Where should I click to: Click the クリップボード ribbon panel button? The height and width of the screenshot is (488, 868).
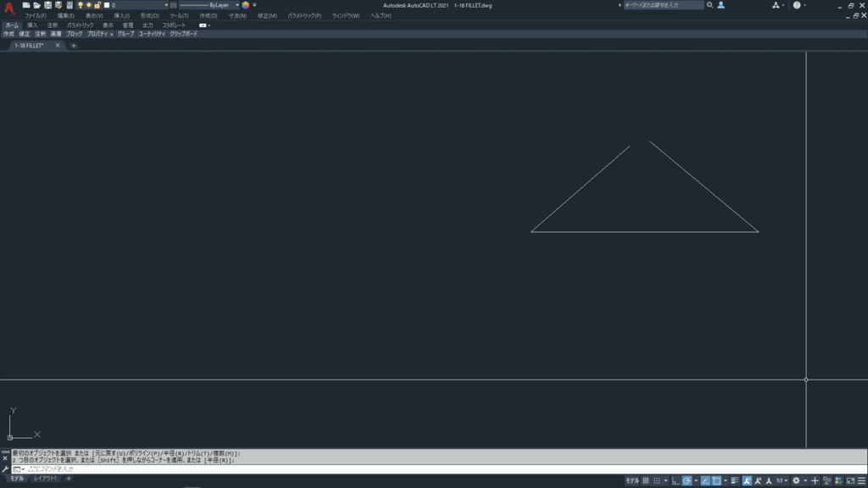point(183,34)
